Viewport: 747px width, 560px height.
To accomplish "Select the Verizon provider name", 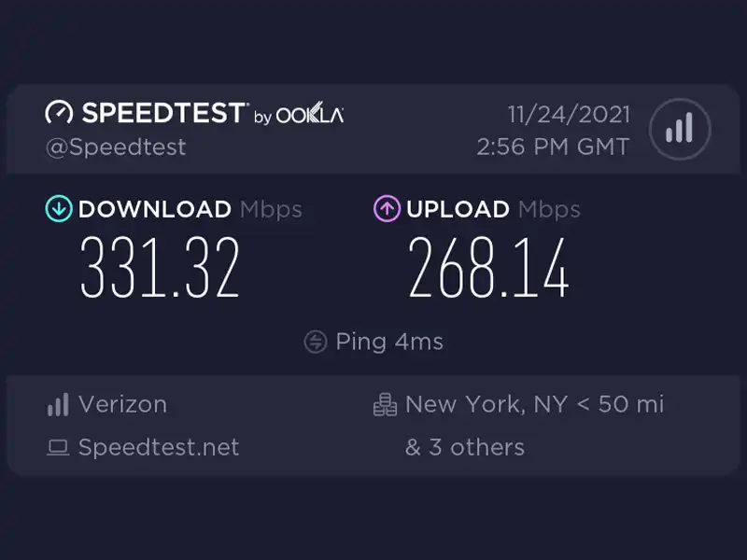I will [x=122, y=404].
